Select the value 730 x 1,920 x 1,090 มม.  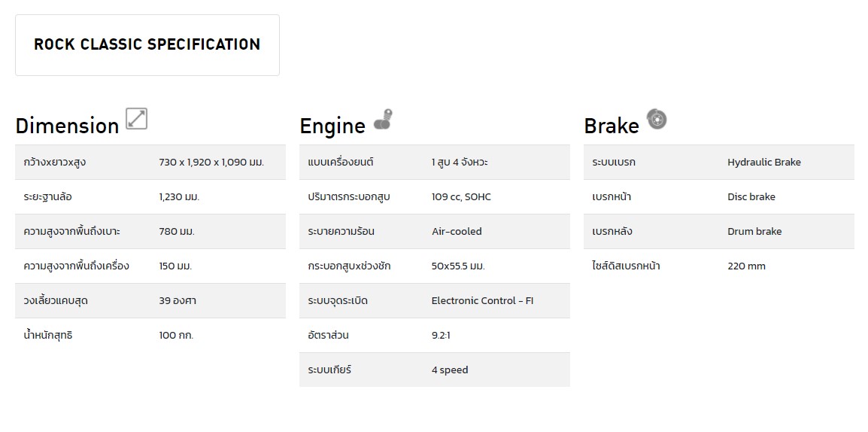211,163
